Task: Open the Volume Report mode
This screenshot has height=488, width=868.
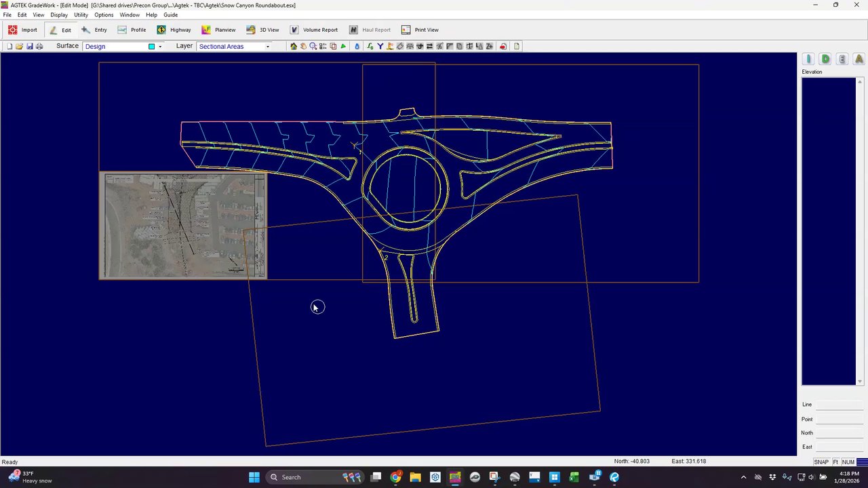Action: pos(313,30)
